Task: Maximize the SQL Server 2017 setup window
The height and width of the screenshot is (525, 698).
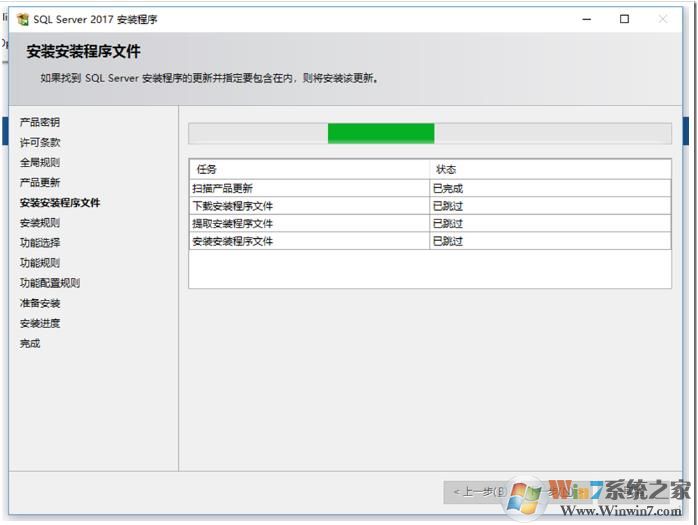Action: pos(625,19)
